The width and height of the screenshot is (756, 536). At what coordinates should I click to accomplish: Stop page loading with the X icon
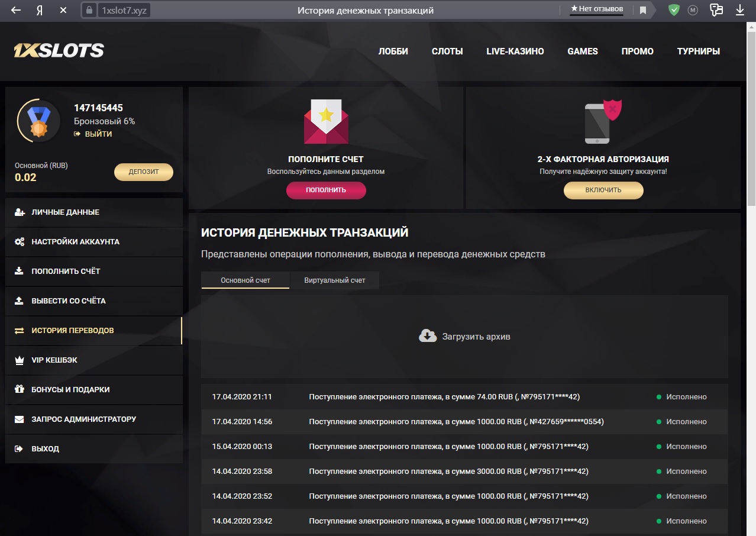pos(63,10)
